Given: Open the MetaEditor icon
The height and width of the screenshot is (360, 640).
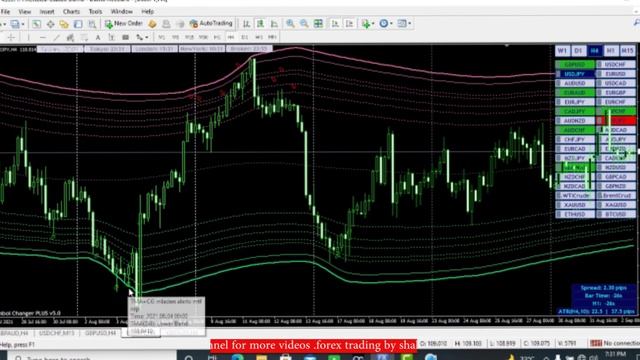Looking at the screenshot, I should [152, 24].
